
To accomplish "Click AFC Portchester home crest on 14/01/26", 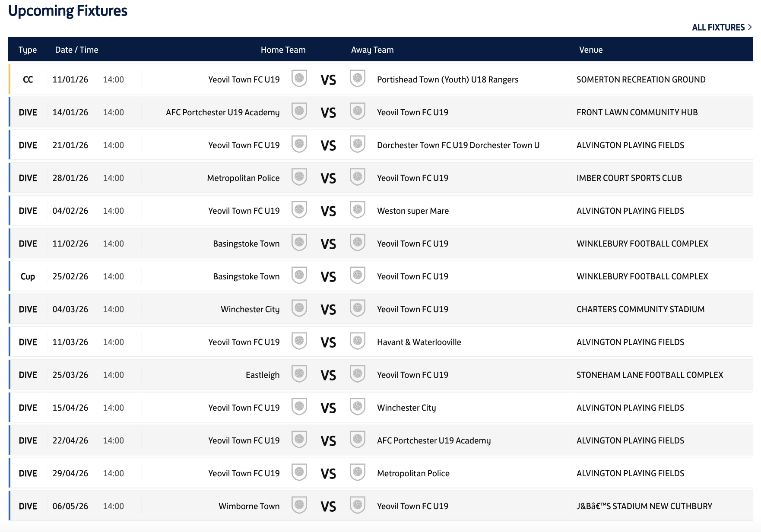I will pyautogui.click(x=299, y=111).
